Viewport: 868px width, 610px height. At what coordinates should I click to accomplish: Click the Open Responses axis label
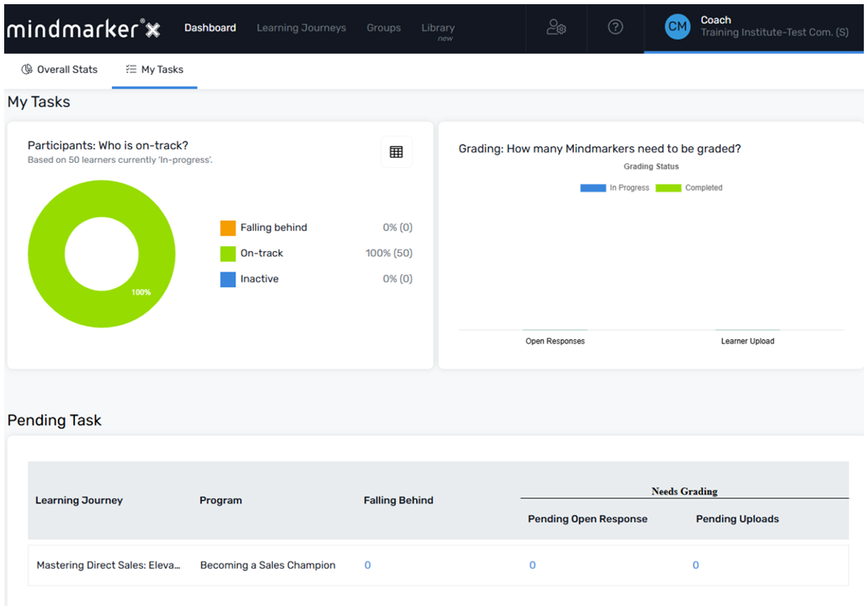click(555, 341)
